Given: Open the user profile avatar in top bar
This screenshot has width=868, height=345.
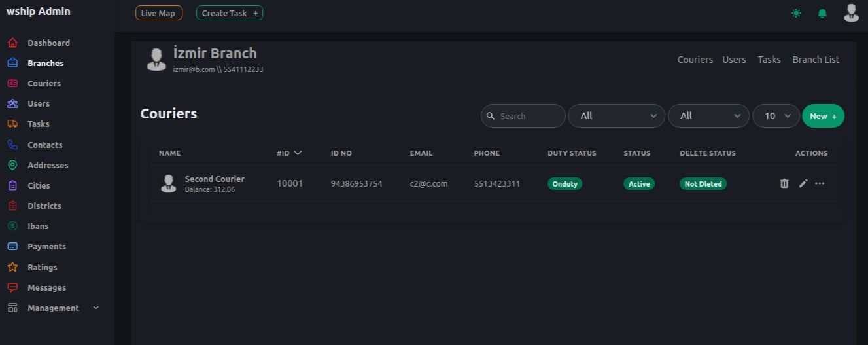Looking at the screenshot, I should coord(851,13).
